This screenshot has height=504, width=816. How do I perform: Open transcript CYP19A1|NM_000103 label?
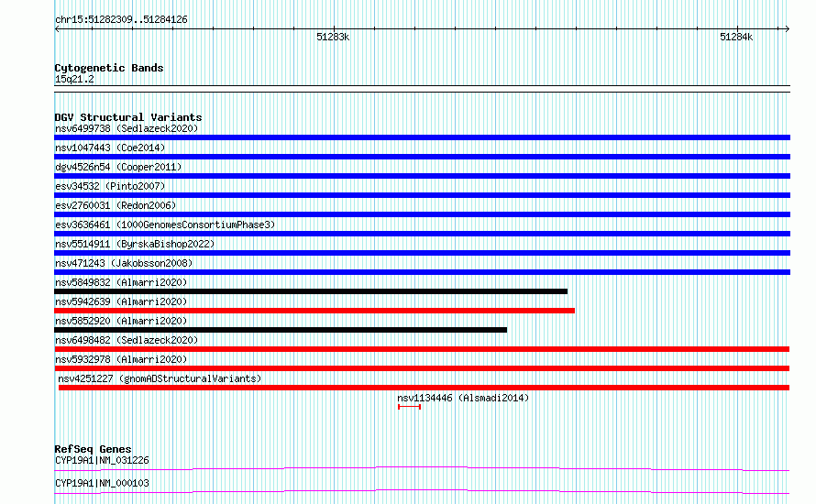pyautogui.click(x=102, y=483)
